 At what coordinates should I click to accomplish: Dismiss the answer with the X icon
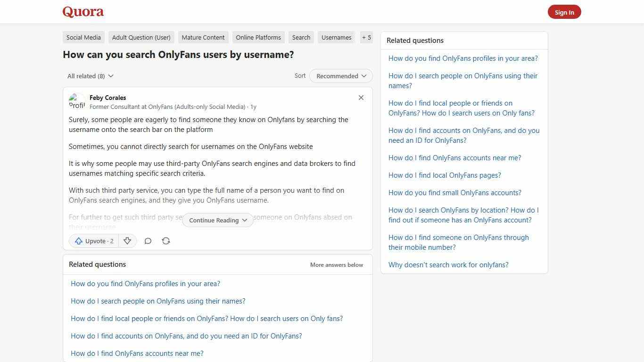(361, 98)
